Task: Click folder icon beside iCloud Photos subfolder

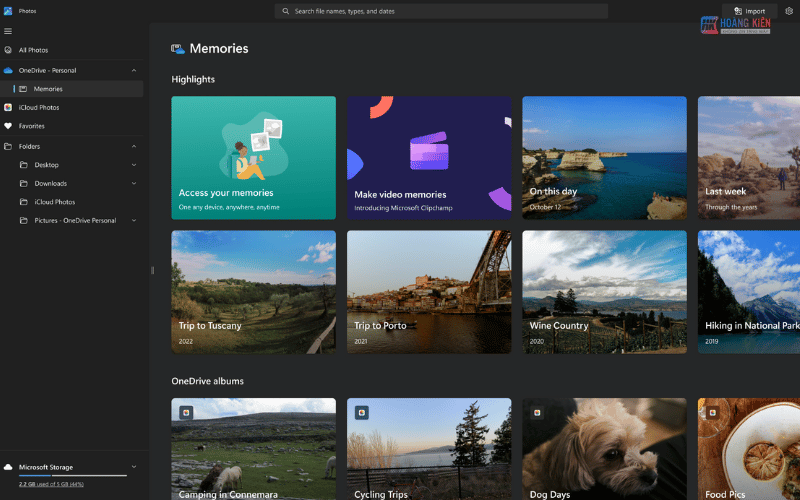Action: (x=23, y=202)
